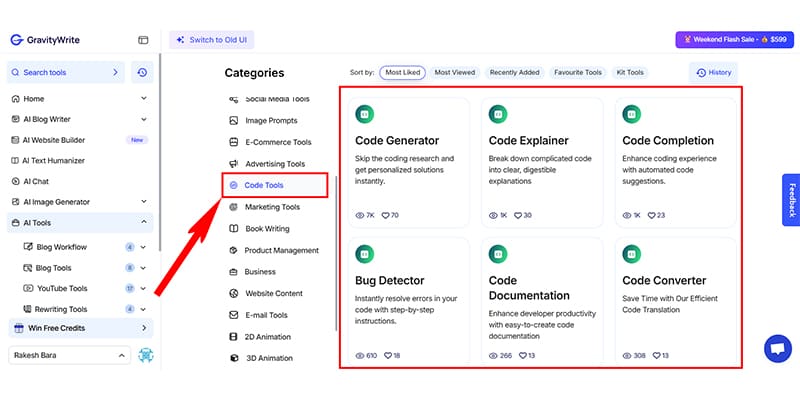The image size is (800, 400).
Task: Collapse the AI Tools section chevron
Action: pos(144,222)
